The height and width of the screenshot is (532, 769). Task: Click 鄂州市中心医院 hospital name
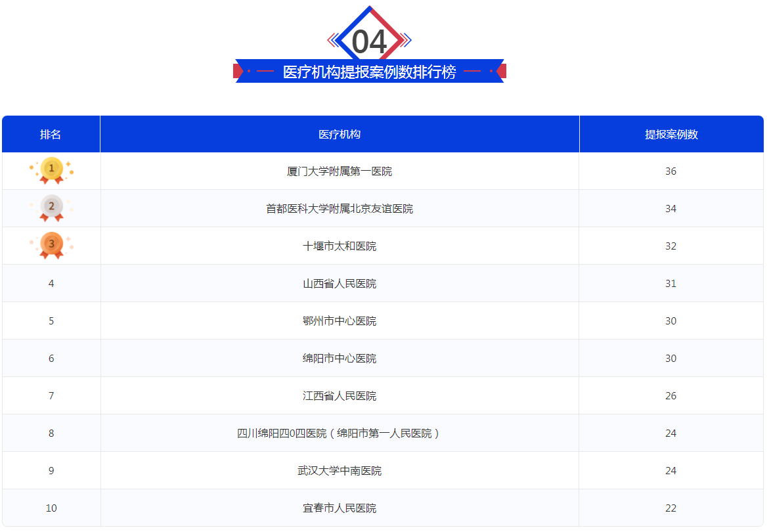[340, 321]
